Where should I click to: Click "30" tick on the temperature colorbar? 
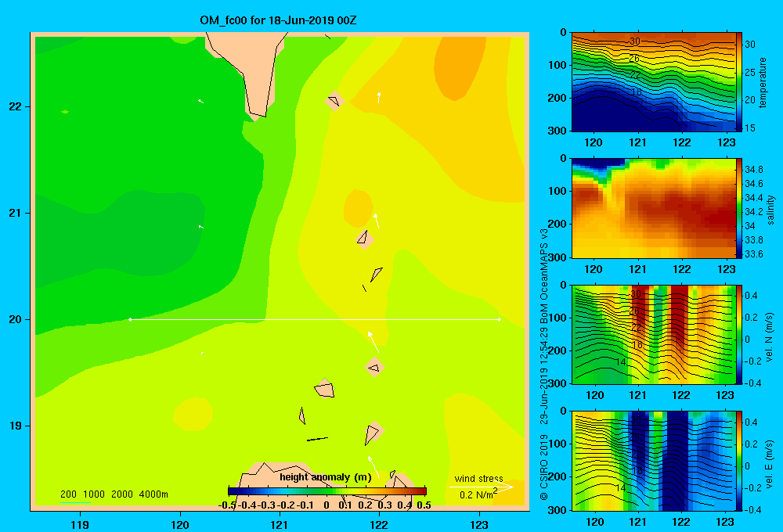click(750, 45)
